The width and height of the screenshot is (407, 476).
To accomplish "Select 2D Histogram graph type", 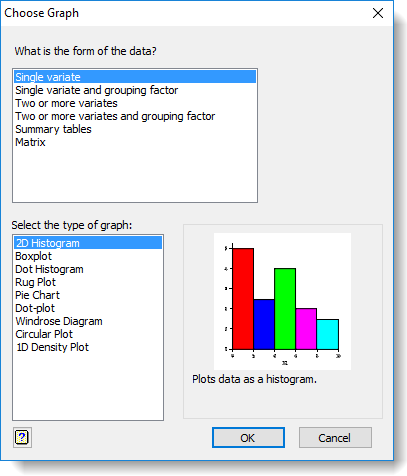I will (88, 243).
